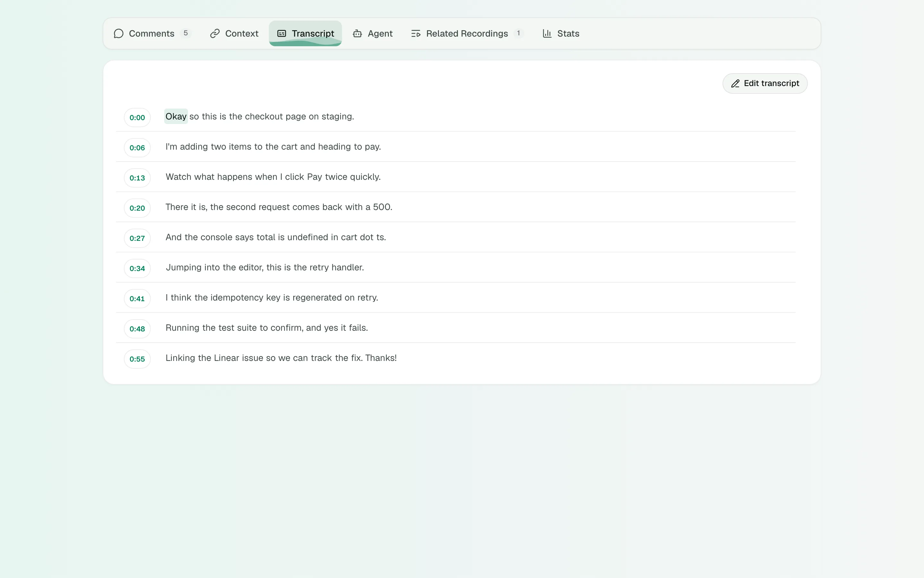Click the Edit transcript button

[x=765, y=83]
